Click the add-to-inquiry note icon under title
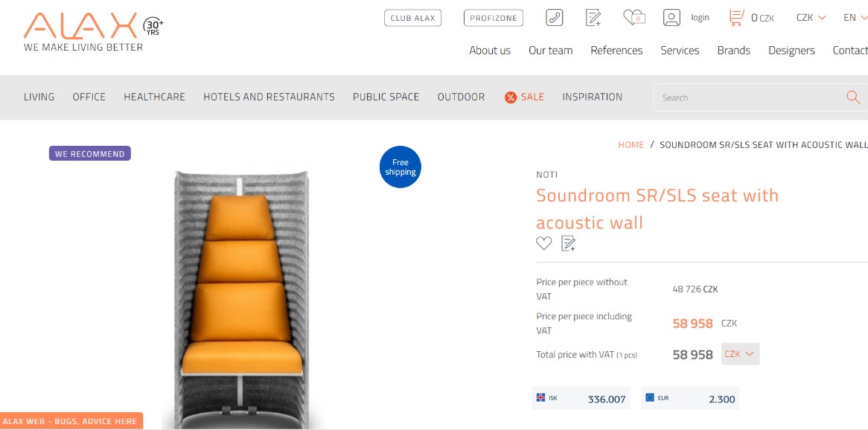 coord(569,243)
